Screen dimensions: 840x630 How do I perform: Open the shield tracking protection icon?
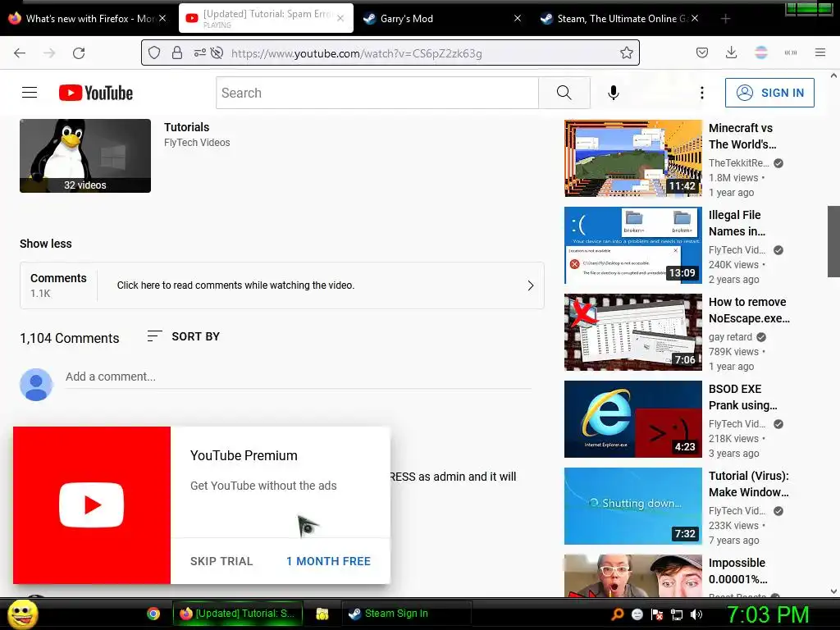point(154,53)
